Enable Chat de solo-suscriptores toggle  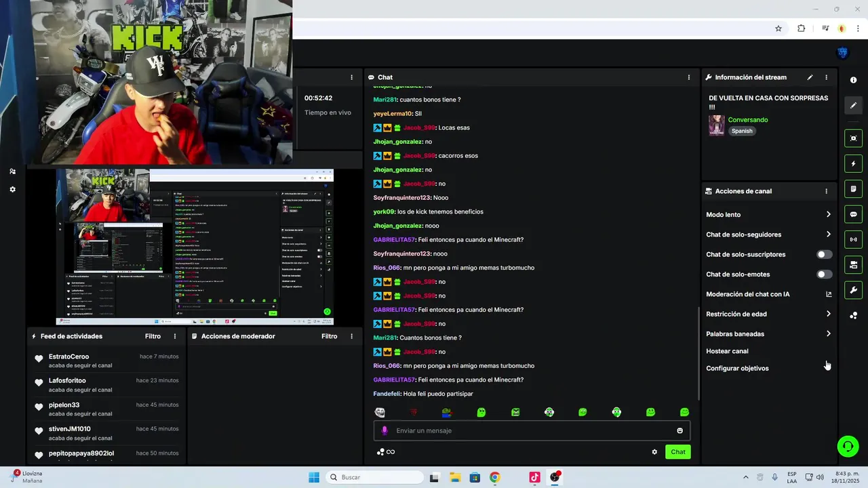click(824, 254)
